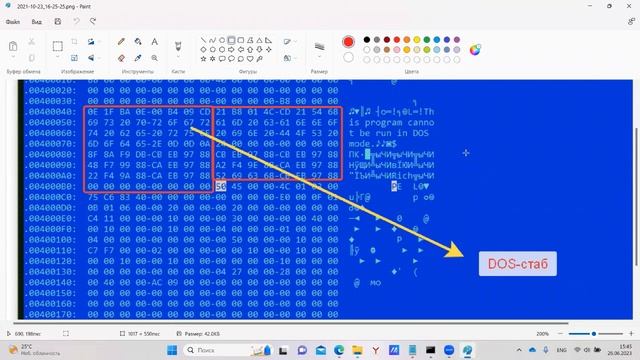Select the Oval shape
Image resolution: width=640 pixels, height=360 pixels.
(x=222, y=40)
